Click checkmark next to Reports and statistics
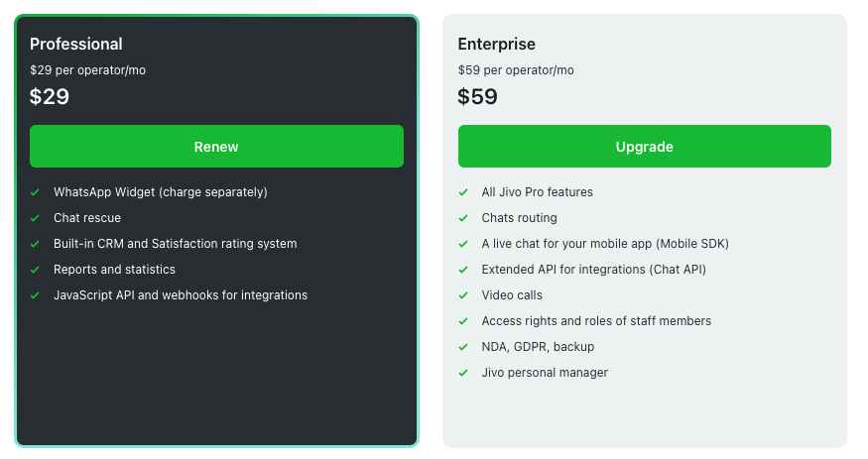Image resolution: width=868 pixels, height=459 pixels. tap(35, 270)
